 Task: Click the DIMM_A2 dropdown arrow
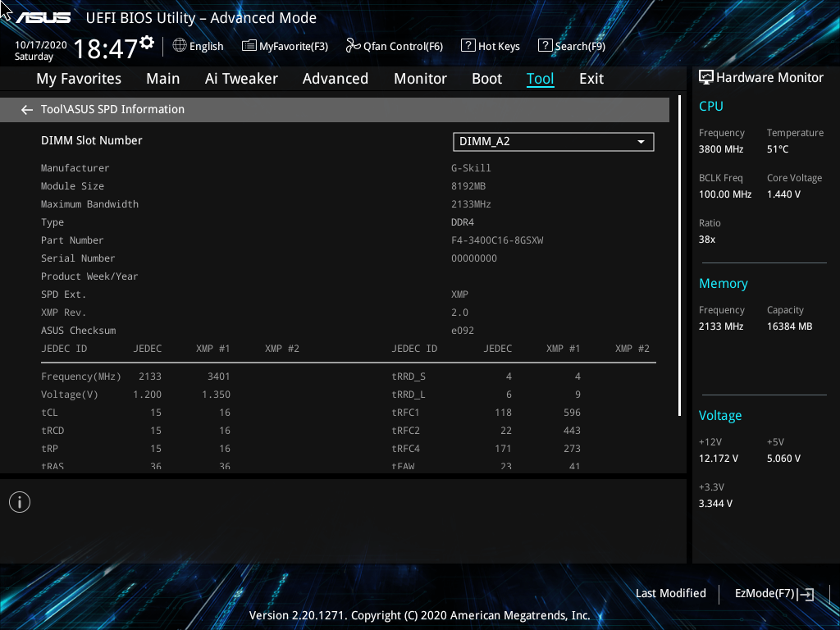point(641,142)
